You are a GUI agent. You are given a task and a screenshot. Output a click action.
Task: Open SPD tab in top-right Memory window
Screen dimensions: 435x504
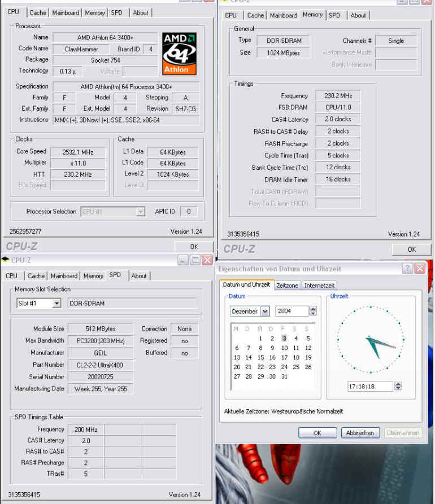334,15
